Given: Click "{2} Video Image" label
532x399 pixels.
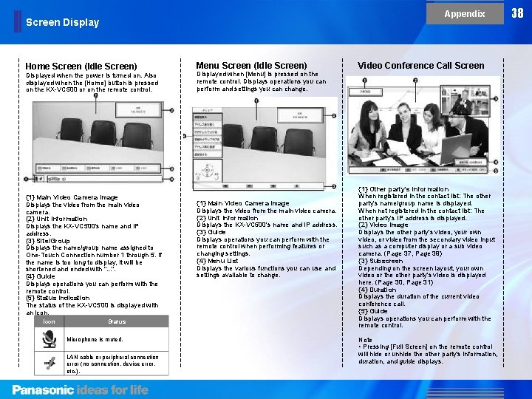Looking at the screenshot, I should (383, 225).
